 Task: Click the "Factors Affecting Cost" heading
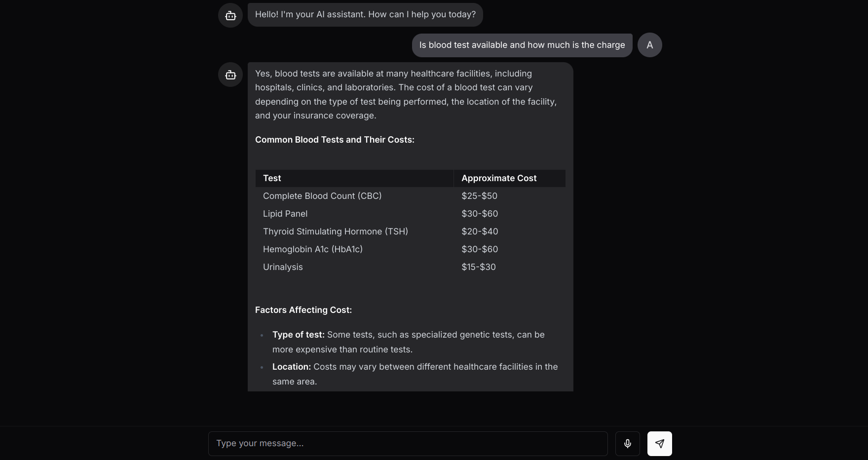[x=303, y=310]
